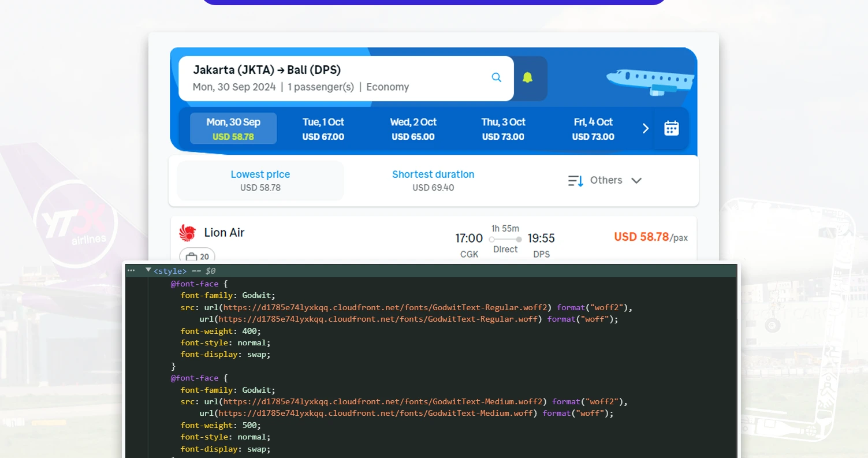Image resolution: width=868 pixels, height=458 pixels.
Task: Click the GodwitText-Regular.woff2 font URL
Action: (386, 307)
